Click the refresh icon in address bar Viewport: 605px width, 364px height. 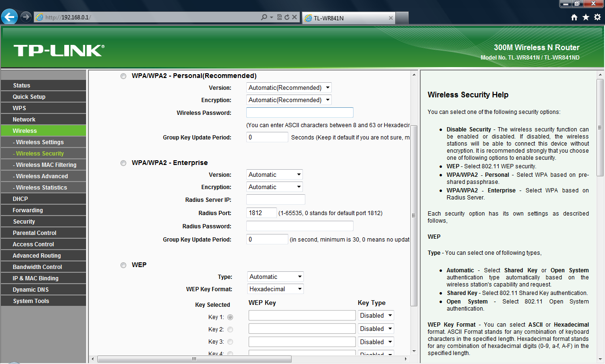pos(286,17)
